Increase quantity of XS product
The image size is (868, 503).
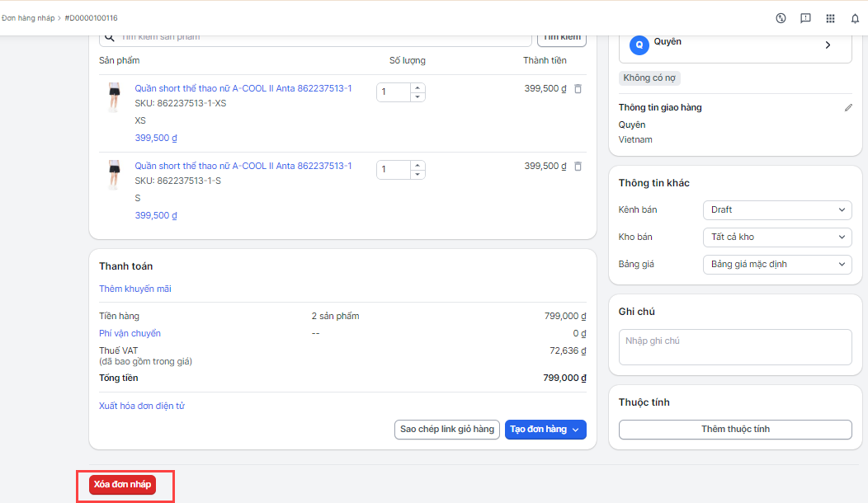pyautogui.click(x=417, y=87)
